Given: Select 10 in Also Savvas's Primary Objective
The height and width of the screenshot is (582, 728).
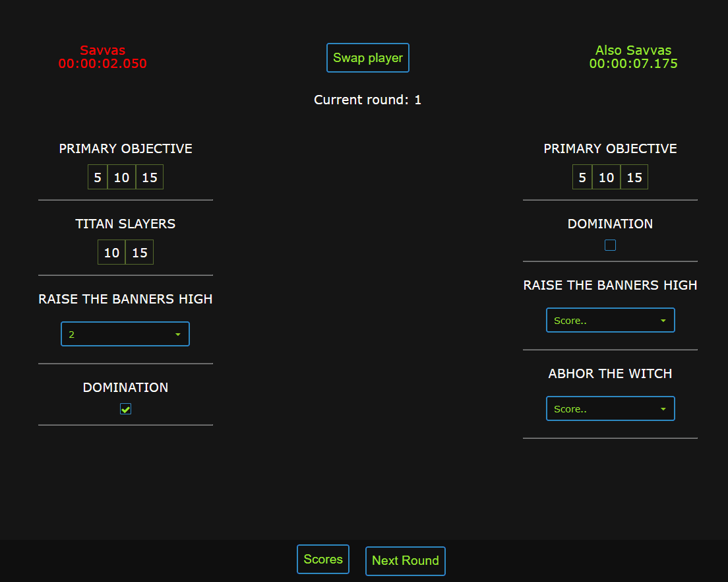Looking at the screenshot, I should tap(607, 177).
